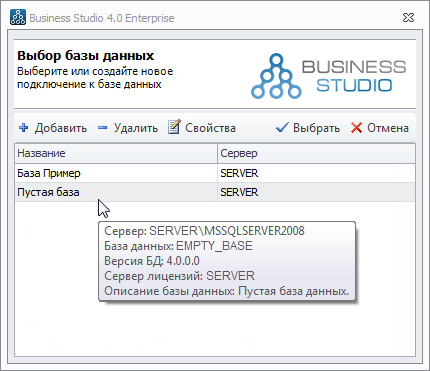
Task: Select the База Пример row
Action: click(x=215, y=173)
